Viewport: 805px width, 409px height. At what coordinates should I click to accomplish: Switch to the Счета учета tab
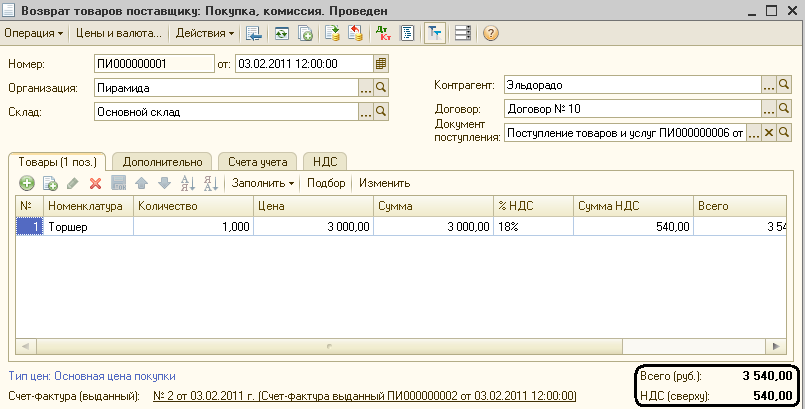[257, 161]
